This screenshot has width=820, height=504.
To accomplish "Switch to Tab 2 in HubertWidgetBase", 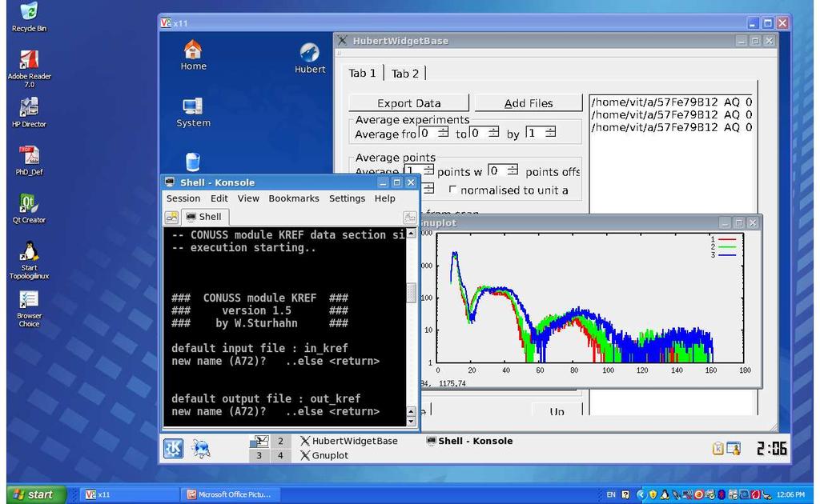I will click(405, 74).
